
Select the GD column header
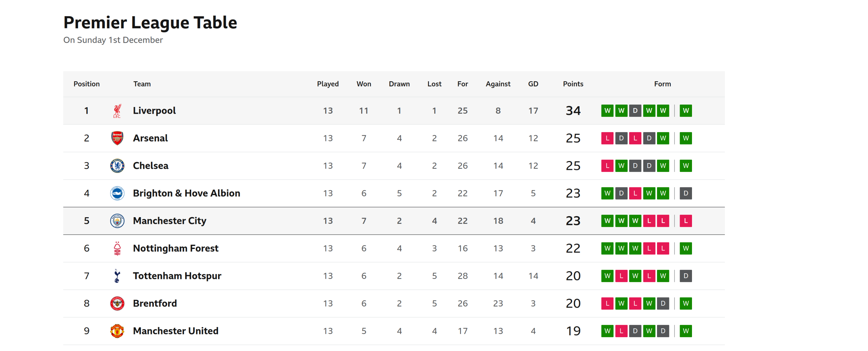click(x=533, y=84)
